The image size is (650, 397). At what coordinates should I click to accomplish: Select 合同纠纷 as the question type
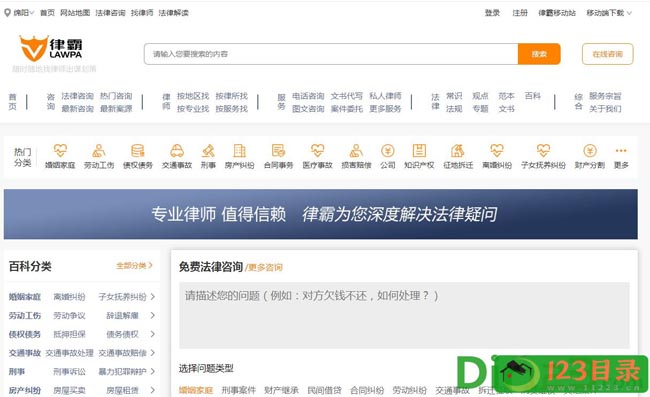point(367,390)
